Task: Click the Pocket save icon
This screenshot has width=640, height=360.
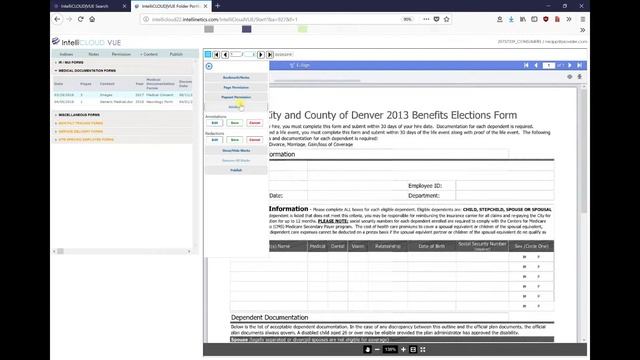Action: point(436,19)
